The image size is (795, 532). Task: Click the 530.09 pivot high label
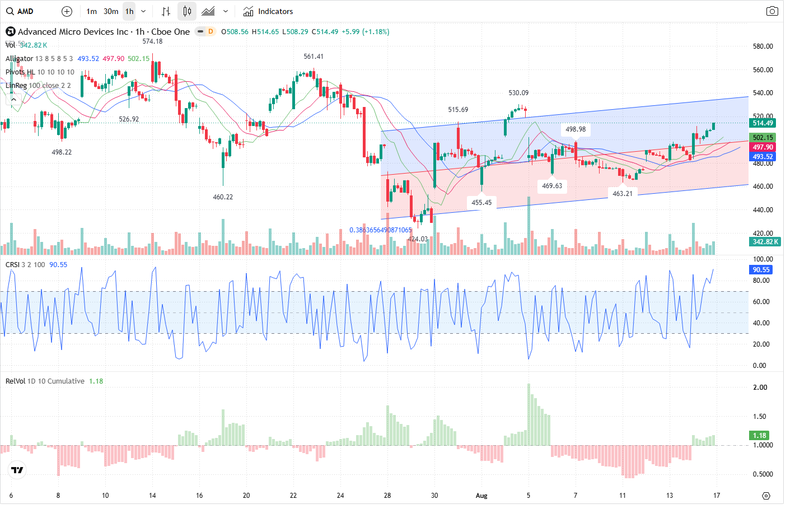[518, 93]
